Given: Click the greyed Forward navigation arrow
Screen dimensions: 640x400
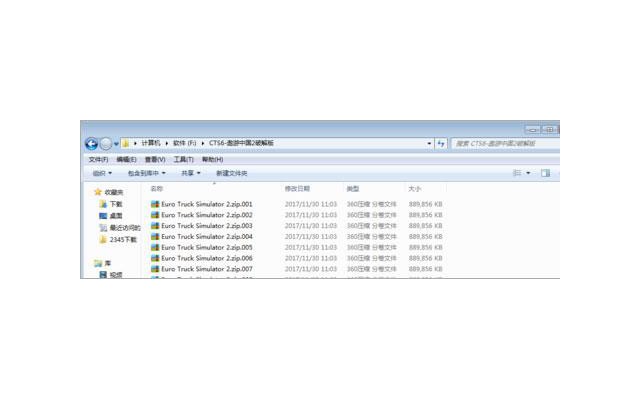Looking at the screenshot, I should point(106,144).
